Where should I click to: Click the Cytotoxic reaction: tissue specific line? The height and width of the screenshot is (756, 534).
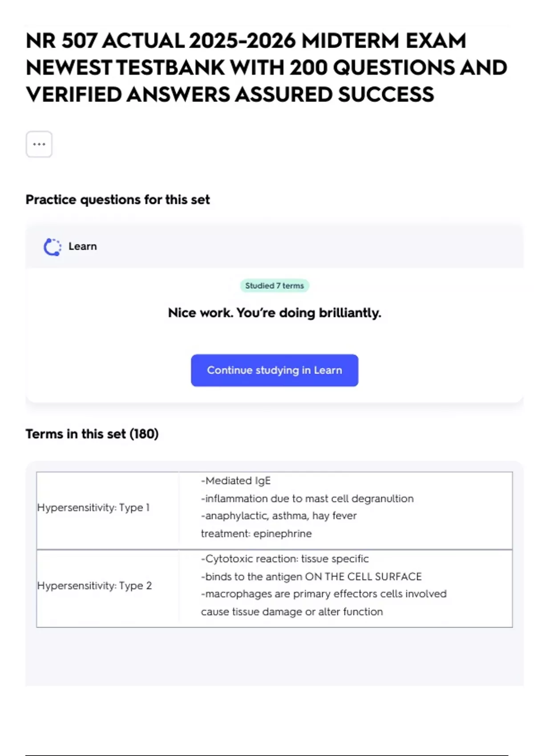[x=285, y=559]
